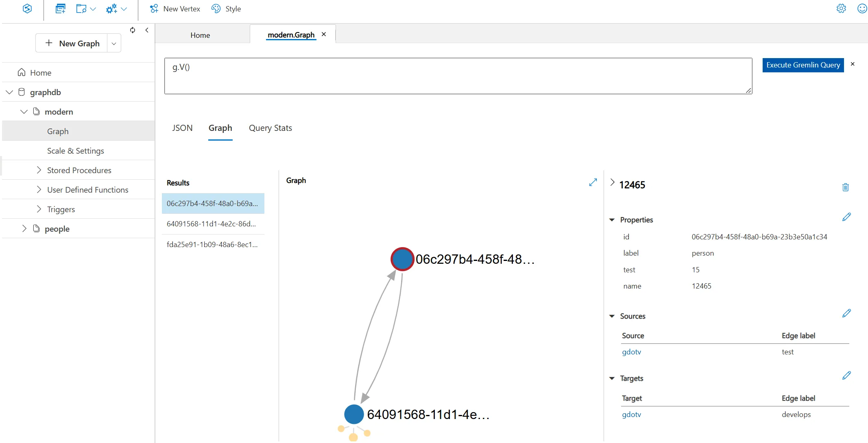Screen dimensions: 868x443
Task: Click the Open Query folder icon
Action: (x=81, y=9)
